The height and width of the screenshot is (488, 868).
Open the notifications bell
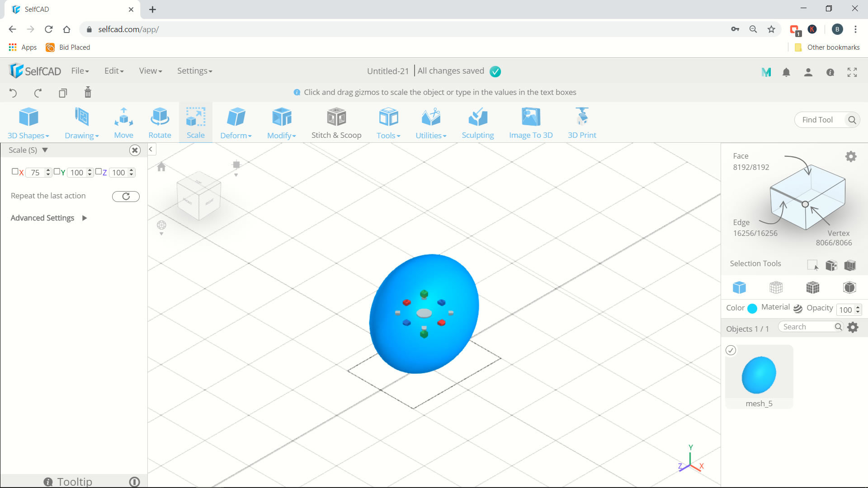click(786, 72)
